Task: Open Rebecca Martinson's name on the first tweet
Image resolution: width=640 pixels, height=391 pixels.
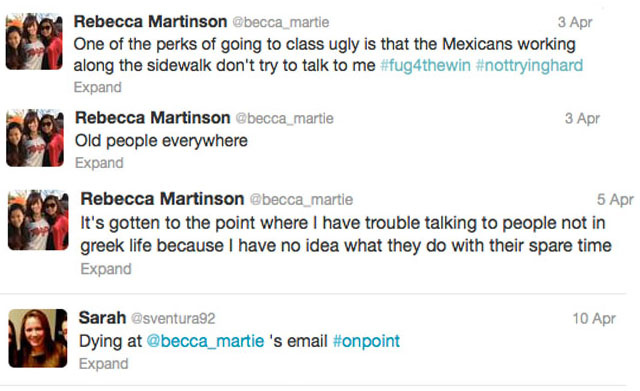Action: tap(150, 22)
